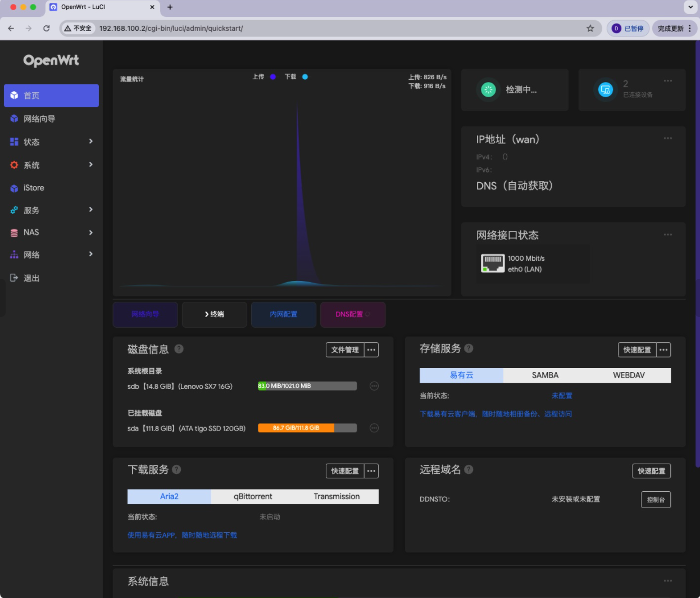
Task: Click the eth0 LAN port icon
Action: (493, 264)
